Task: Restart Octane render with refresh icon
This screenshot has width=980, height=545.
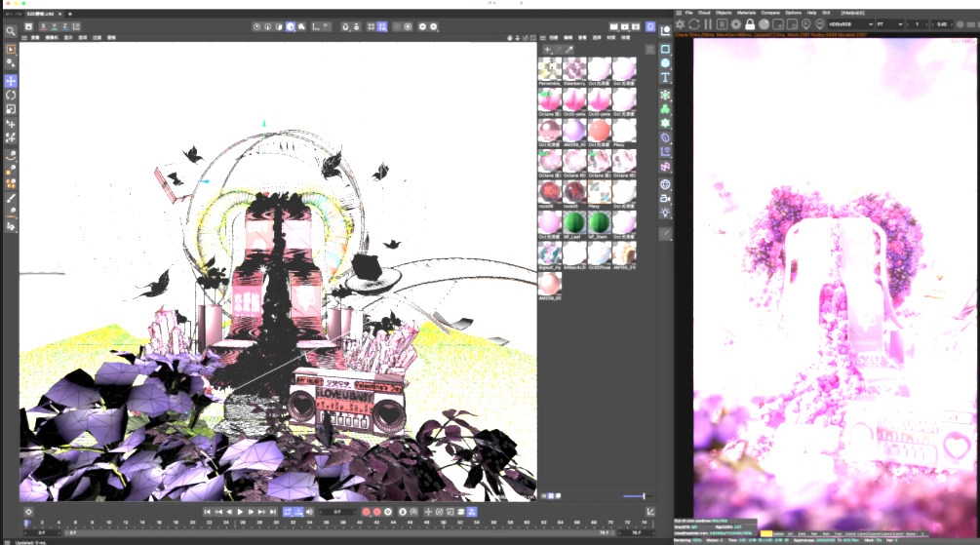Action: [x=693, y=23]
